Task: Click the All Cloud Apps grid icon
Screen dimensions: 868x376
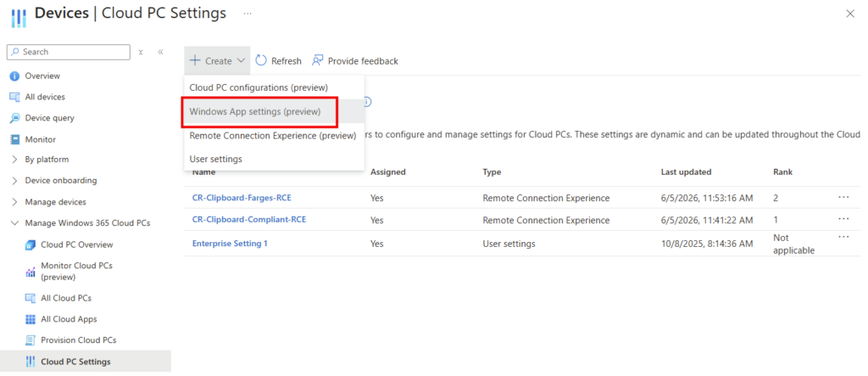Action: click(31, 319)
